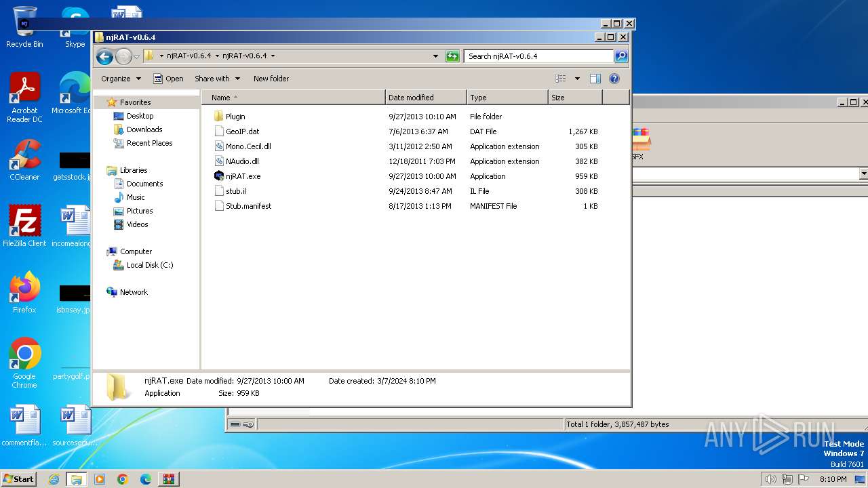The image size is (868, 488).
Task: Open the Google Chrome desktop icon
Action: tap(24, 363)
